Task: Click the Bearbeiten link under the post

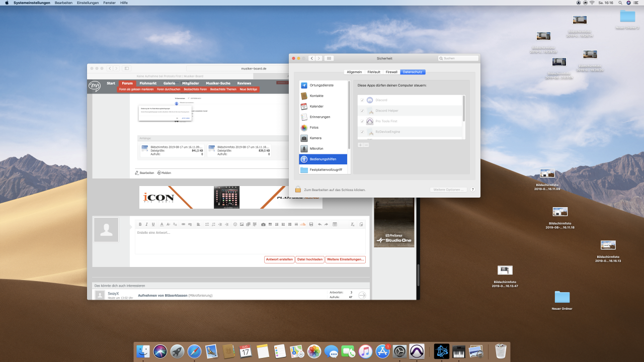Action: point(145,172)
